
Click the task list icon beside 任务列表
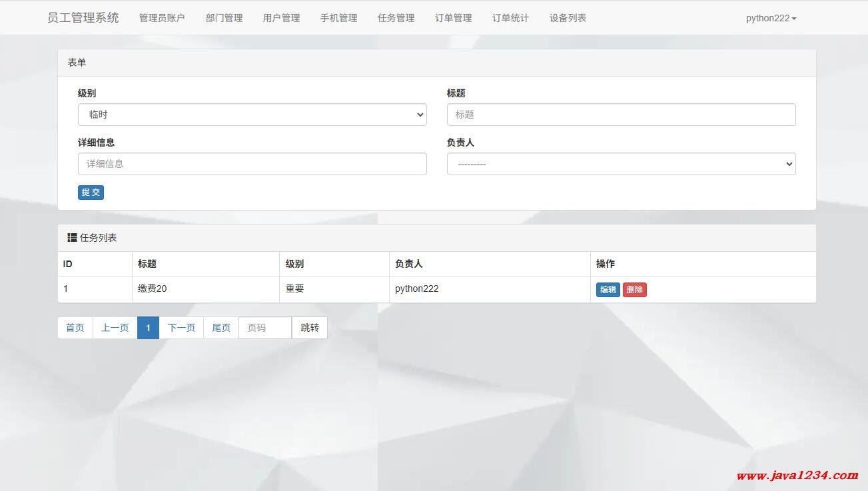(72, 238)
